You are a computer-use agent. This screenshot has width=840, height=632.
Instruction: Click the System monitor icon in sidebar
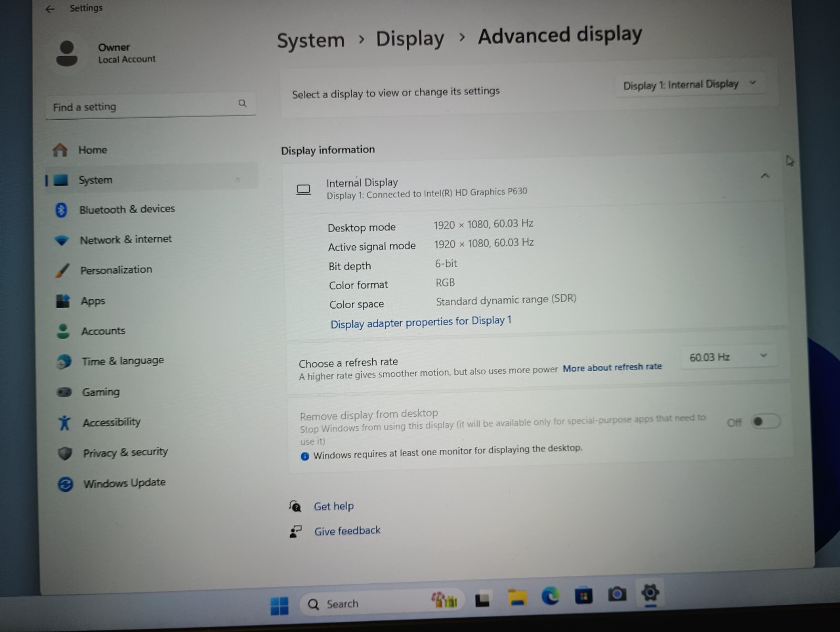tap(61, 181)
